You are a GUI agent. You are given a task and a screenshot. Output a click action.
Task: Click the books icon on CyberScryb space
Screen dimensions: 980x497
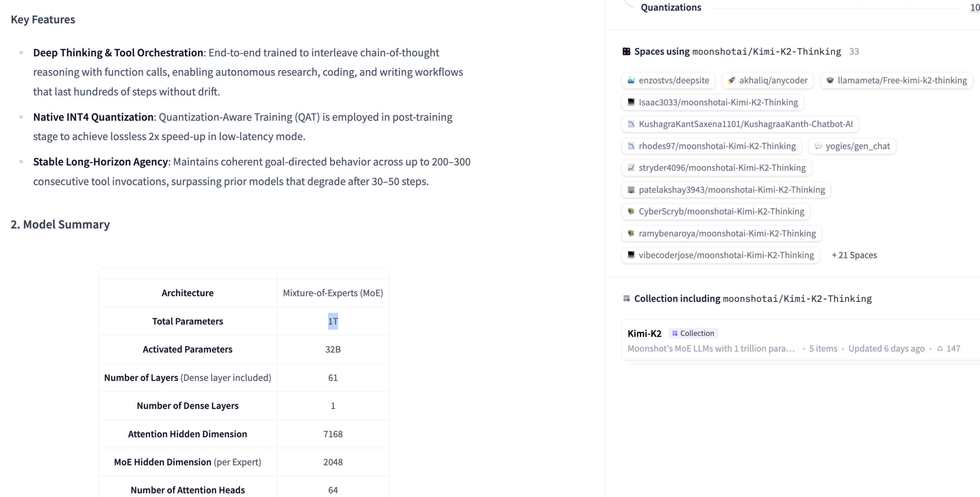(631, 211)
